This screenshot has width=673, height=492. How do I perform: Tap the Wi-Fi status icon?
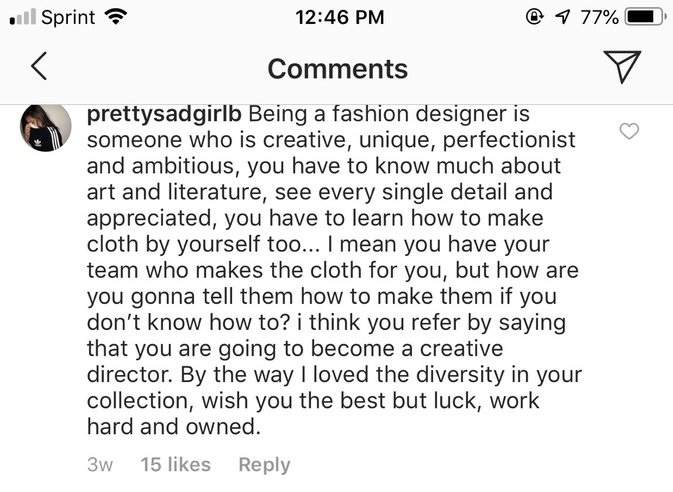tap(117, 17)
